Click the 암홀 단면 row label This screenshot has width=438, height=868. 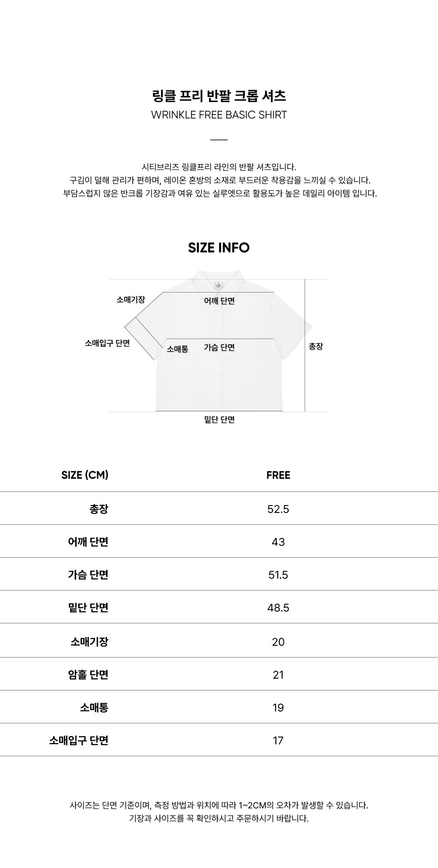click(88, 675)
